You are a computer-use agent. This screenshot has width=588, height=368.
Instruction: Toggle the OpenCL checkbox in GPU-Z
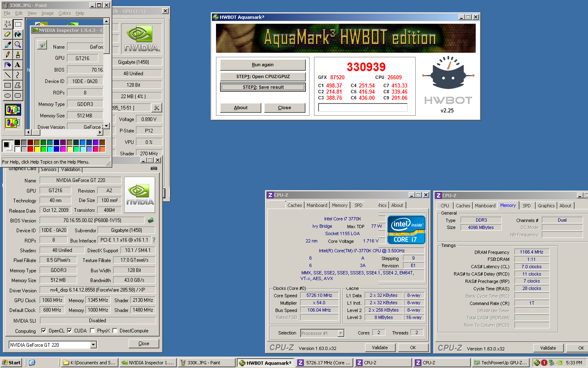44,331
